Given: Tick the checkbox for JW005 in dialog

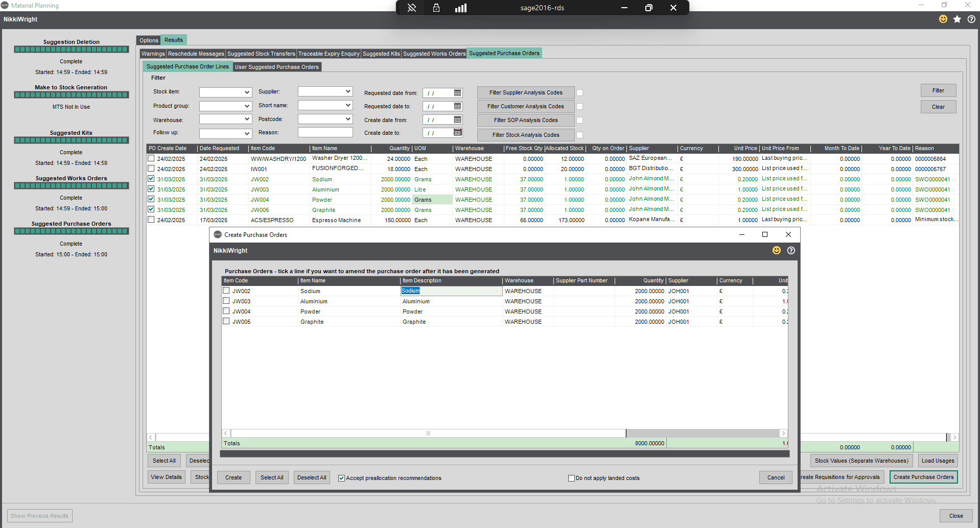Looking at the screenshot, I should click(226, 321).
